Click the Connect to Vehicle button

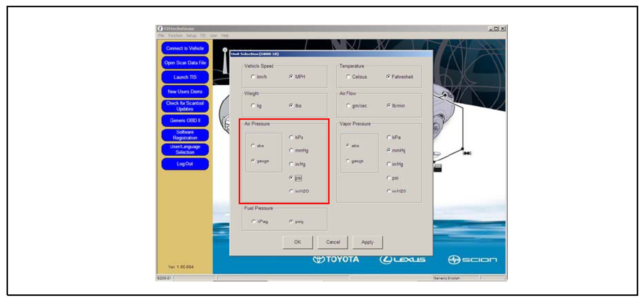tap(185, 48)
